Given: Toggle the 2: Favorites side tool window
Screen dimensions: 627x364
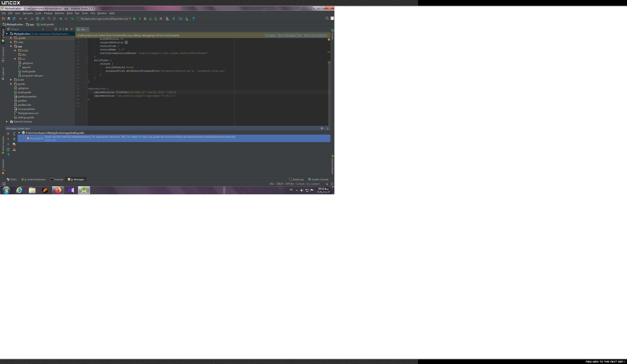Looking at the screenshot, I should coord(3,167).
